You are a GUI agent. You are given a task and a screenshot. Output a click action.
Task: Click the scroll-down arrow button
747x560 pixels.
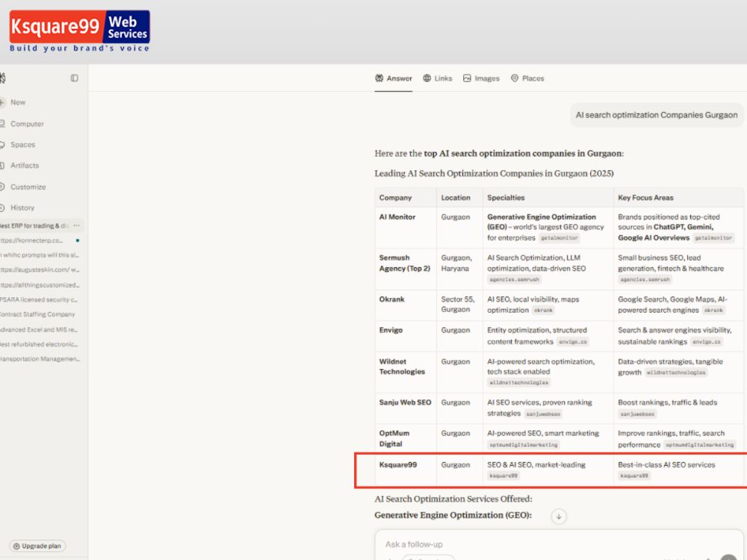[x=559, y=517]
